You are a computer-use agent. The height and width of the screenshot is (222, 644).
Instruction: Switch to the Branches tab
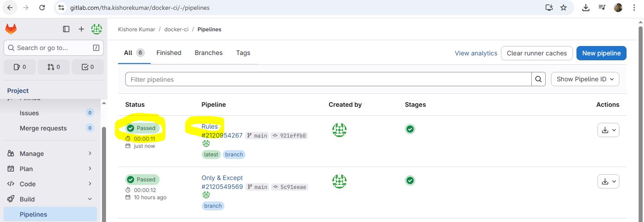[208, 53]
